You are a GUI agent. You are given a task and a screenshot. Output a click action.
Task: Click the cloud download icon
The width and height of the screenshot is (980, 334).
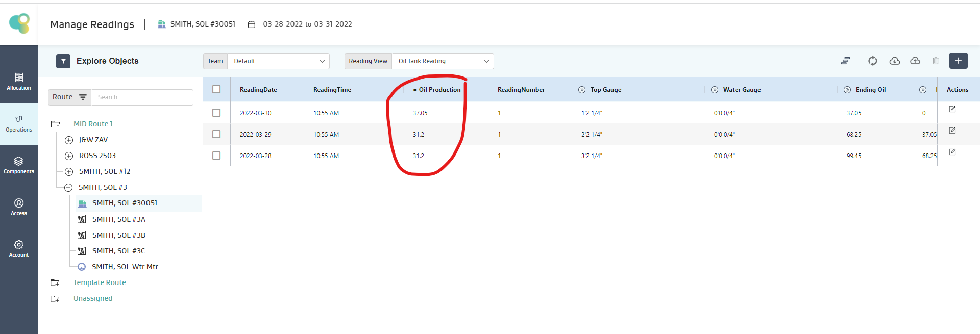[x=894, y=61]
